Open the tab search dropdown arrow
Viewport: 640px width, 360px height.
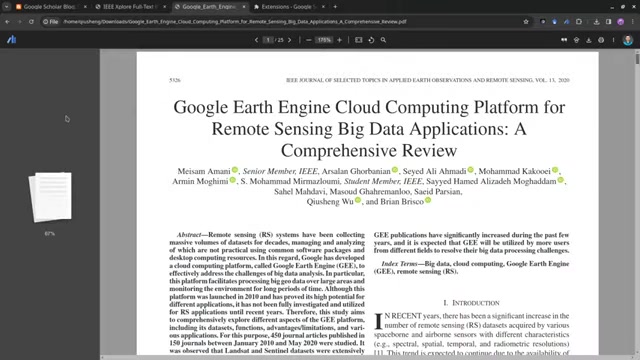[x=7, y=7]
